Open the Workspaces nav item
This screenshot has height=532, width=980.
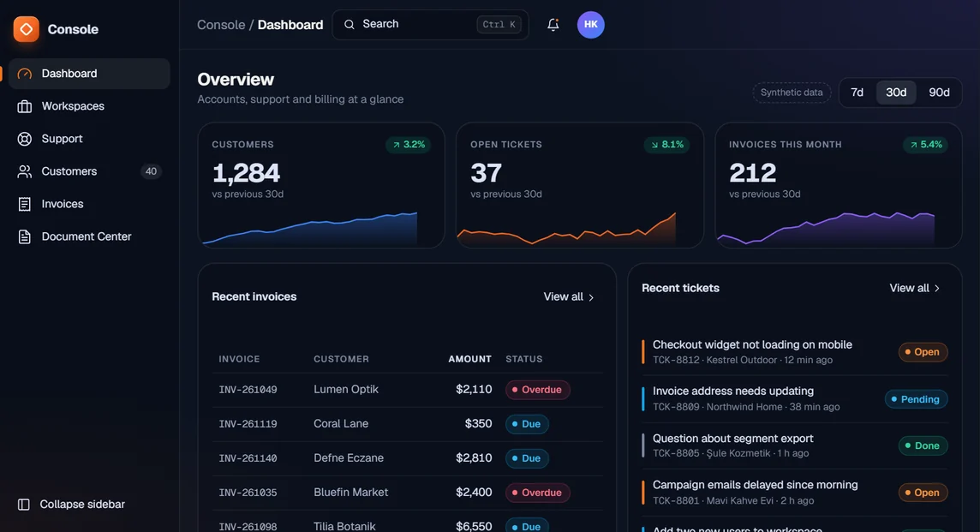click(89, 106)
